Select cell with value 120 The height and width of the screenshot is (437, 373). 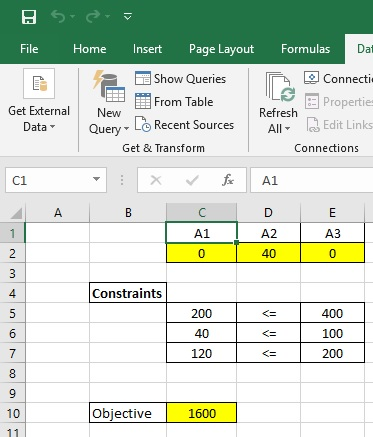(x=201, y=353)
